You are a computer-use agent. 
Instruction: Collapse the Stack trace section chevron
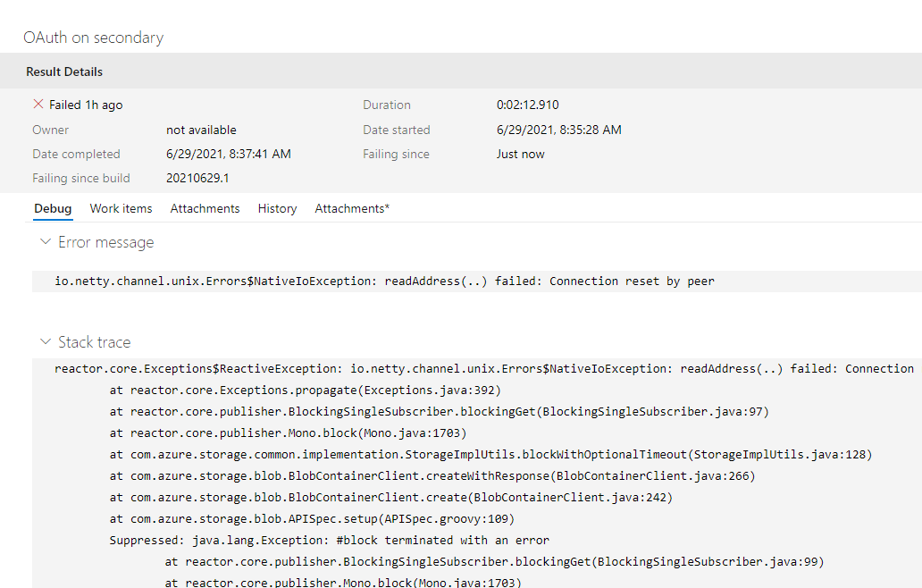coord(45,341)
